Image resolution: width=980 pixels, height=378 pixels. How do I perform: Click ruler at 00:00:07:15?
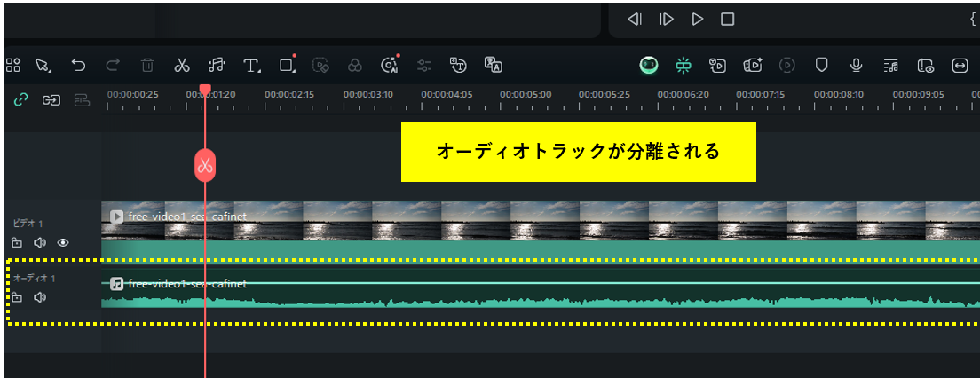tap(760, 95)
